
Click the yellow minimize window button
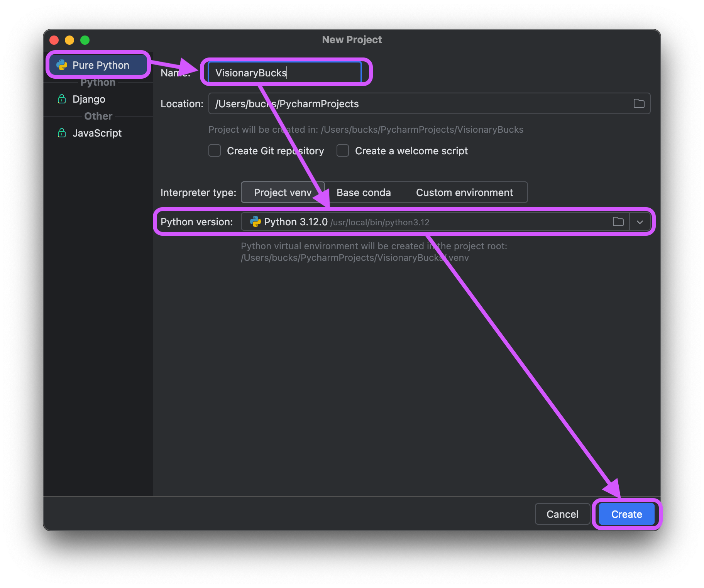(x=69, y=40)
